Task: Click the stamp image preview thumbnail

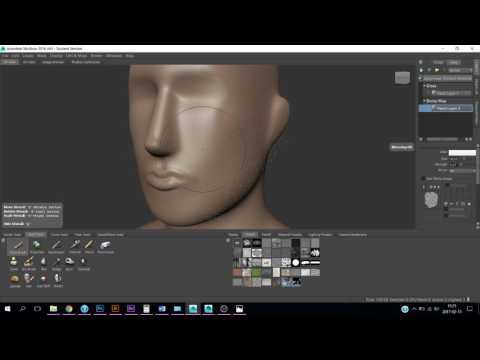Action: [x=431, y=200]
